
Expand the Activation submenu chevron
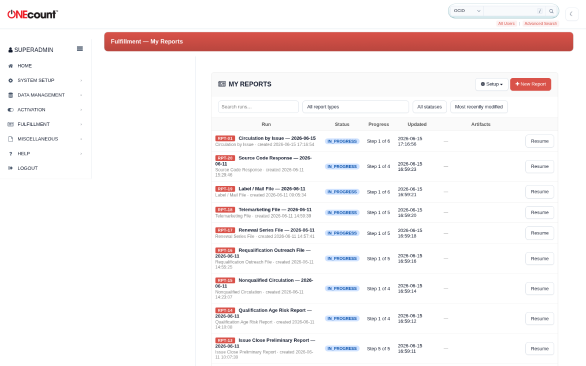[81, 110]
